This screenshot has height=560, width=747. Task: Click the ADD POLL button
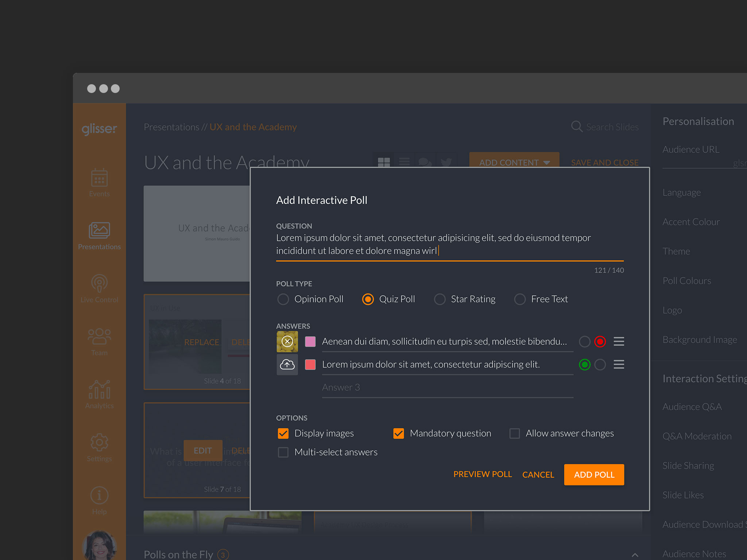[594, 475]
